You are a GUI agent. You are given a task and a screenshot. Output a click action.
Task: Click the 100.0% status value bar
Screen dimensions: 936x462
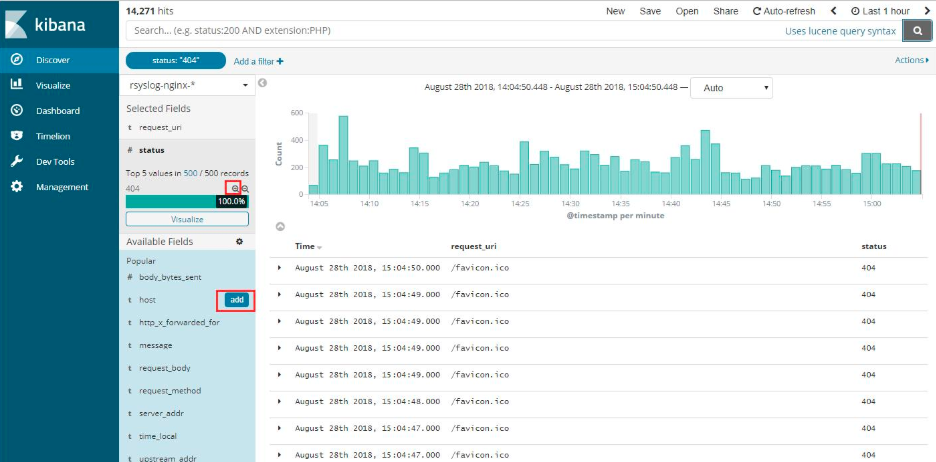point(187,202)
